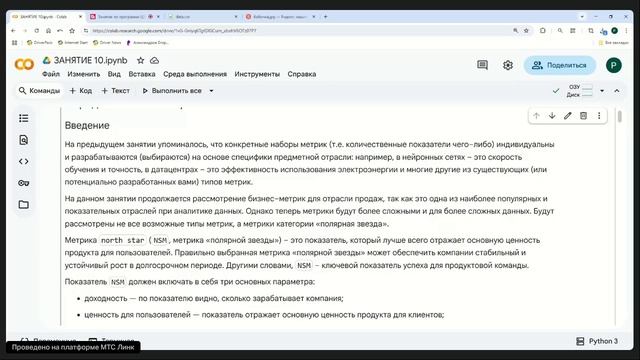Edit the text cell with pencil icon
The height and width of the screenshot is (360, 640).
pyautogui.click(x=568, y=116)
